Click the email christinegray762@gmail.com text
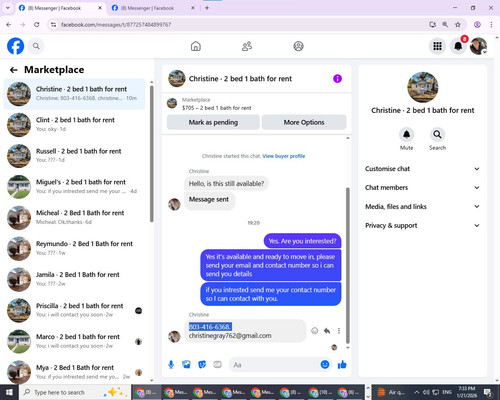This screenshot has width=500, height=400. coord(230,336)
